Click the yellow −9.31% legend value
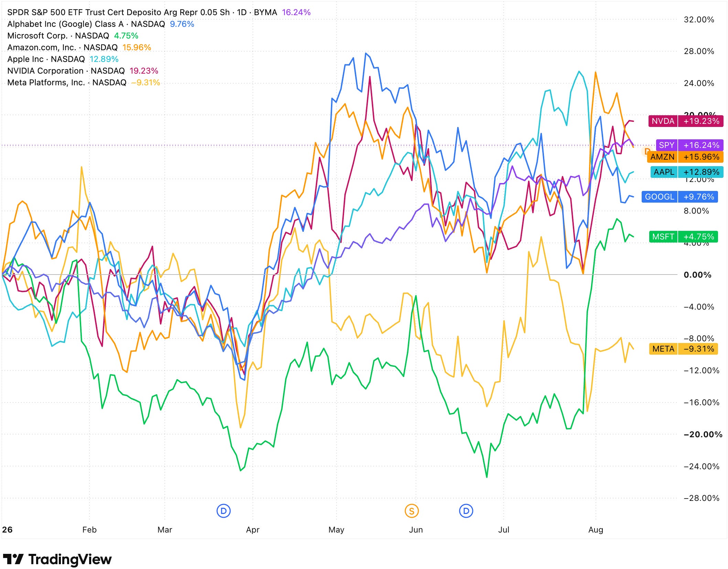This screenshot has height=569, width=728. [x=146, y=83]
